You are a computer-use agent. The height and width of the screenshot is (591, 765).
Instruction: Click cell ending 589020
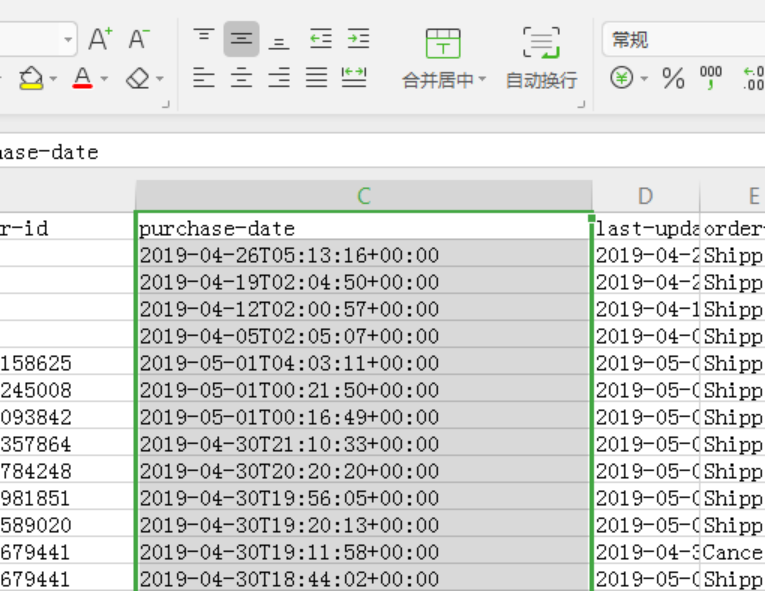tap(67, 525)
